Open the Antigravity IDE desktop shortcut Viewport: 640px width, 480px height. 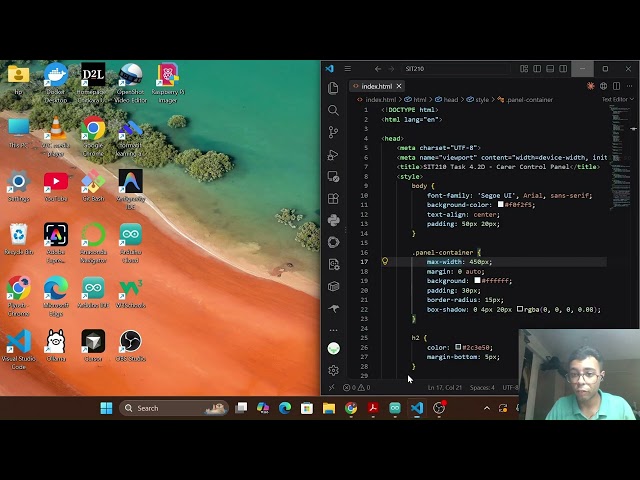130,189
